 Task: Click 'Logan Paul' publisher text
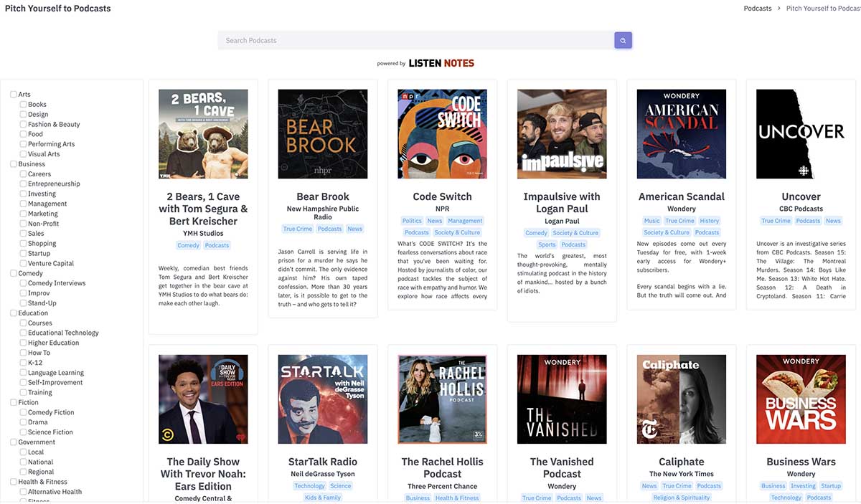(562, 221)
